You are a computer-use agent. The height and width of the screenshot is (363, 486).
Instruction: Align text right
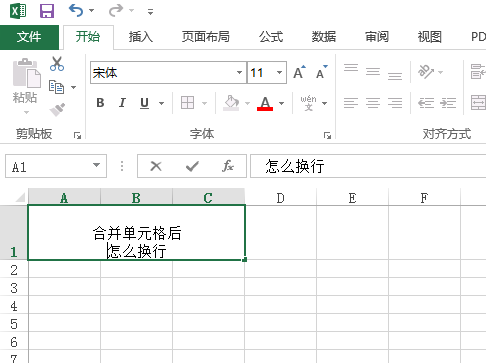tap(395, 103)
